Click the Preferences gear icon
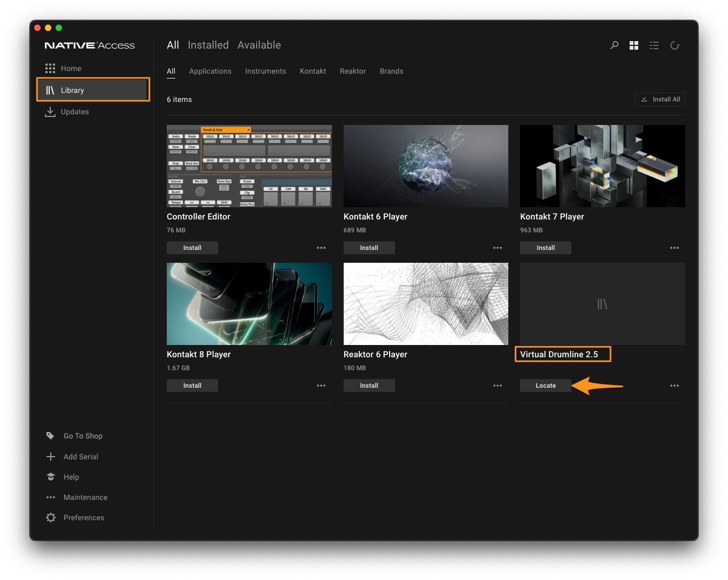This screenshot has height=580, width=728. coord(51,518)
